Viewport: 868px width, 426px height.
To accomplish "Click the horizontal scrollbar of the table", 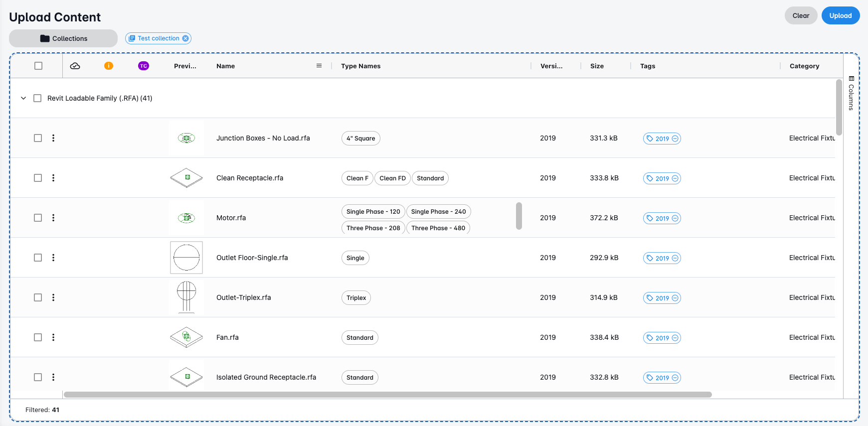I will (x=387, y=395).
